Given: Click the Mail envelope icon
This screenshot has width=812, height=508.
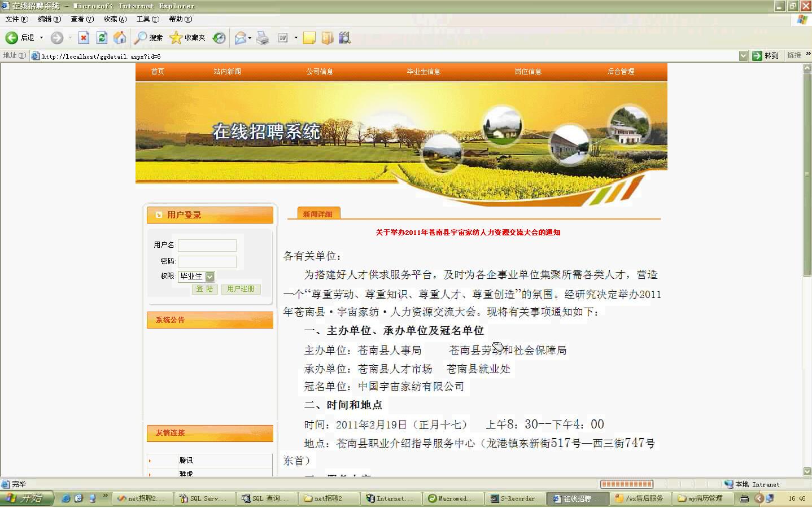Looking at the screenshot, I should [x=241, y=38].
